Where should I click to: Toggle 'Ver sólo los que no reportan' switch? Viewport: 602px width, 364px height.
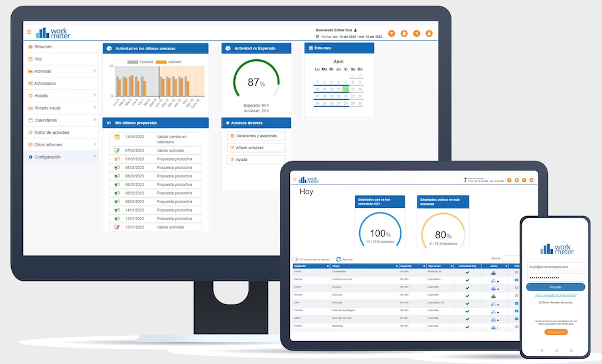click(295, 259)
